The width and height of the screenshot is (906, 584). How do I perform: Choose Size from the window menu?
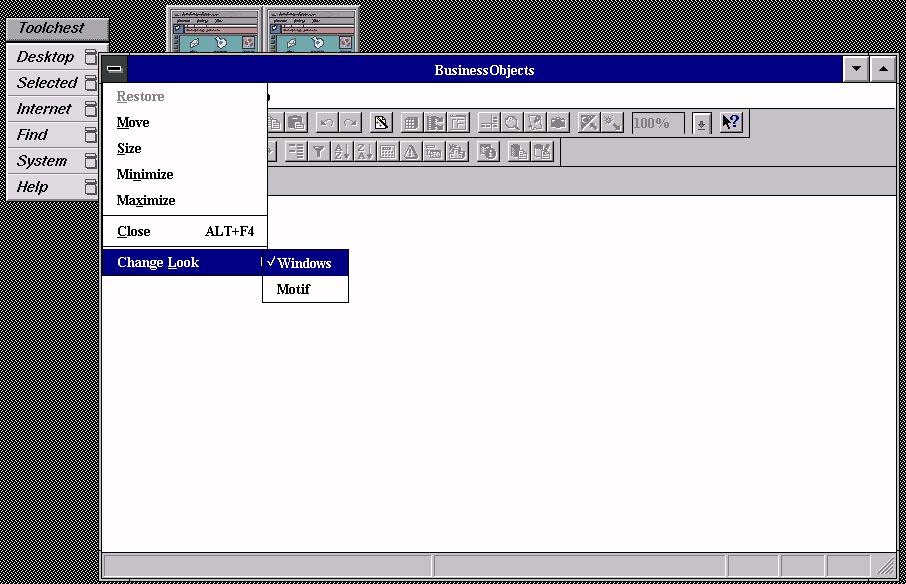[x=129, y=149]
